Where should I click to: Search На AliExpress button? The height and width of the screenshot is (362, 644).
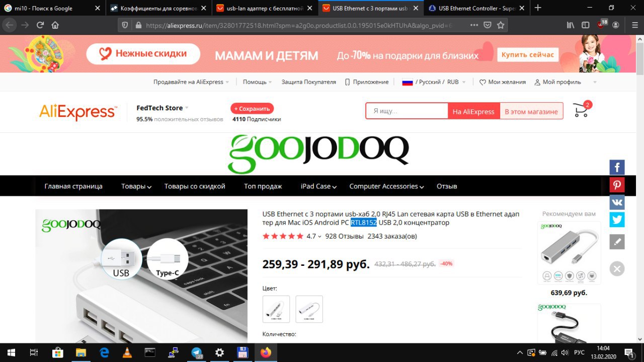coord(473,111)
